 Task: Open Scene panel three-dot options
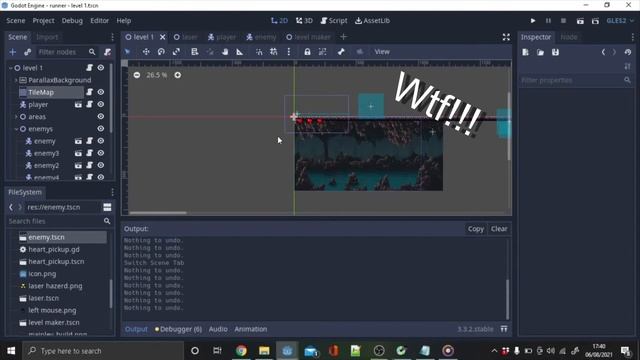tap(112, 37)
